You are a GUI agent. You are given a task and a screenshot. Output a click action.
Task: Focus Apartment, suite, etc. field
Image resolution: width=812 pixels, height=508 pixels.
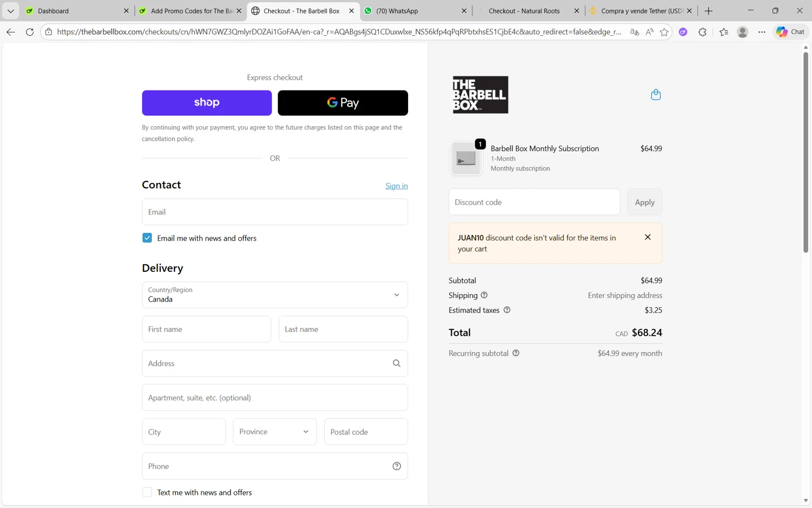pyautogui.click(x=274, y=398)
